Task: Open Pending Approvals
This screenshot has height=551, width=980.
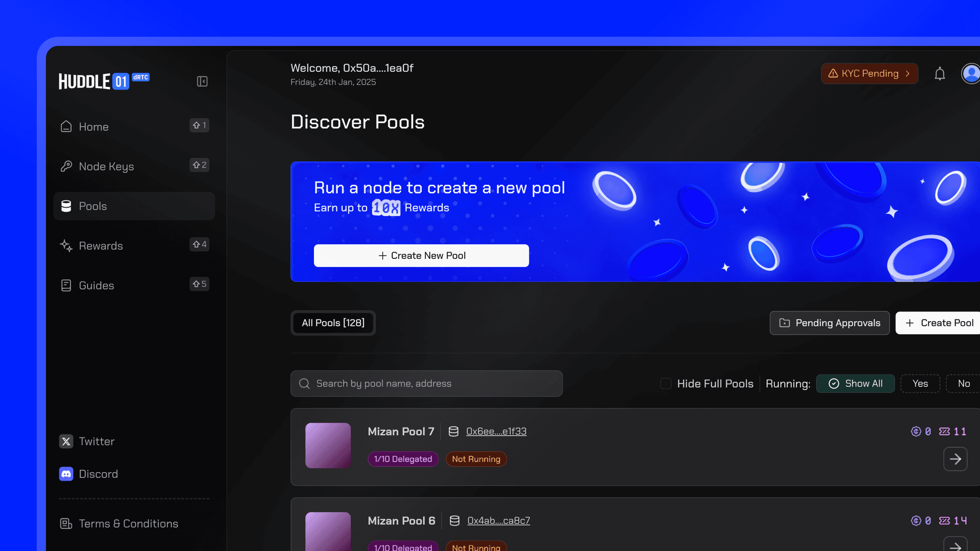Action: (x=829, y=323)
